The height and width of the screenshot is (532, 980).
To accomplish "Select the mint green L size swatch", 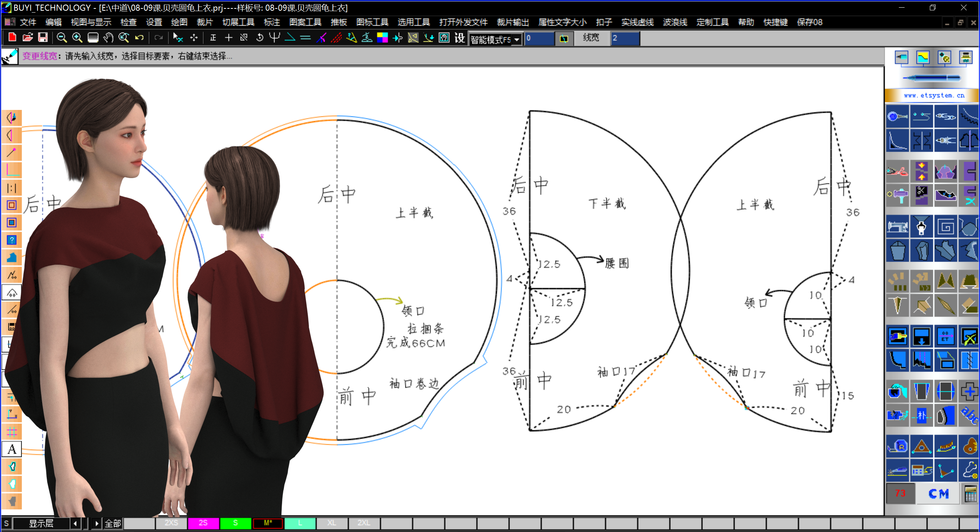I will (x=300, y=523).
